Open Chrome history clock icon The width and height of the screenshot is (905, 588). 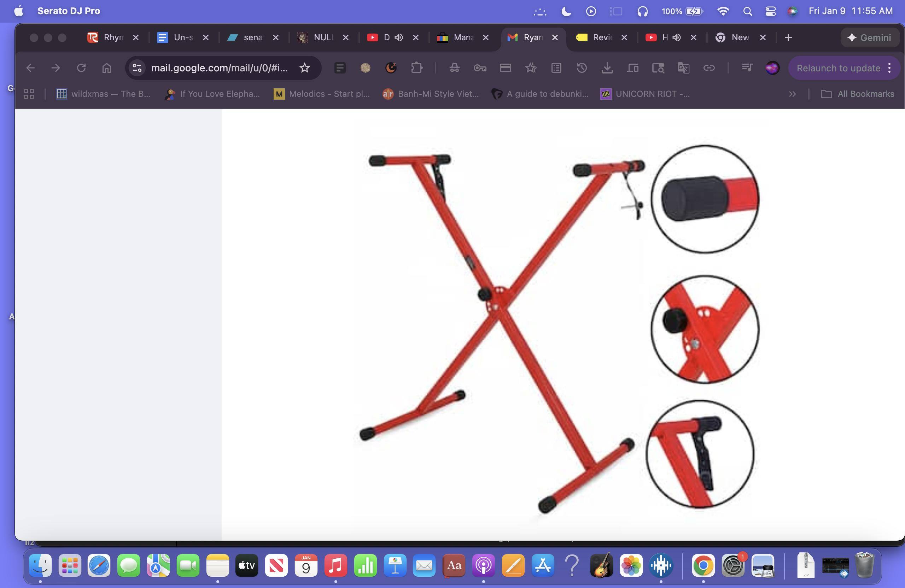pyautogui.click(x=582, y=68)
